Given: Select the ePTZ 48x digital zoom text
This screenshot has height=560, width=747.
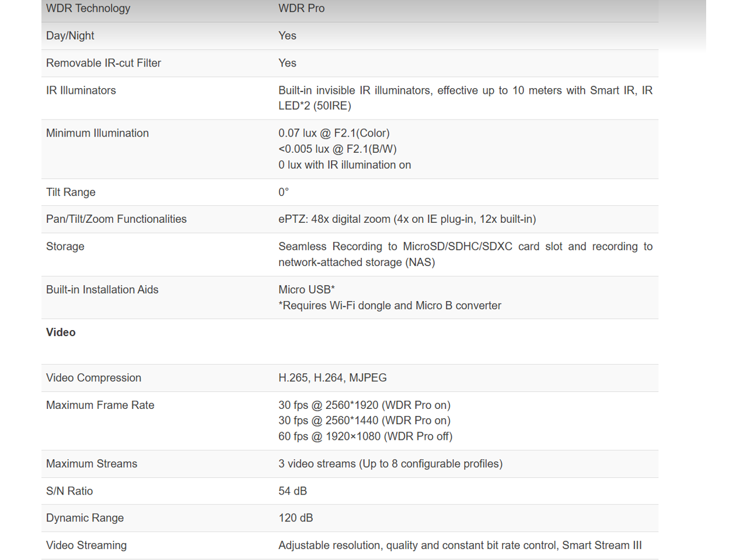Looking at the screenshot, I should coord(407,219).
